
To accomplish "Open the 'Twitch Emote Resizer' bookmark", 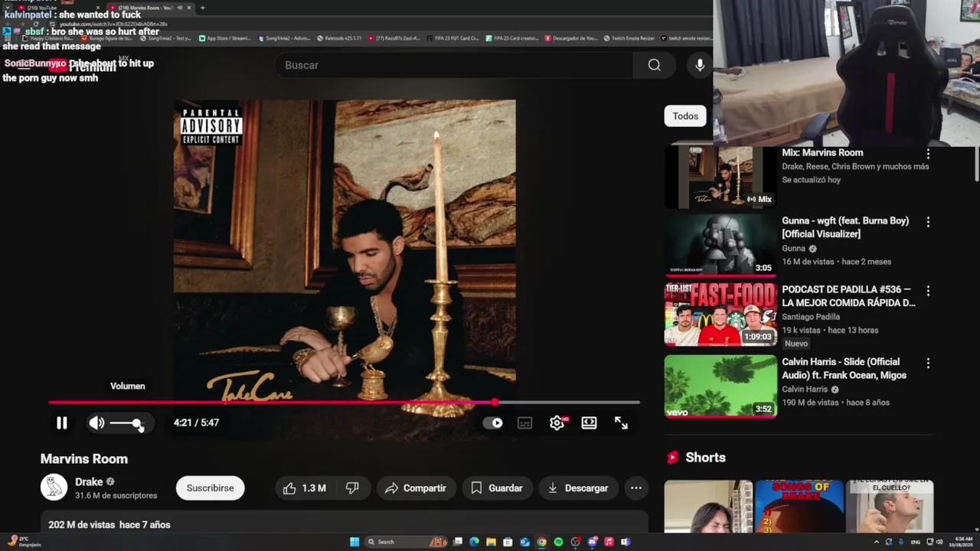I will (629, 37).
